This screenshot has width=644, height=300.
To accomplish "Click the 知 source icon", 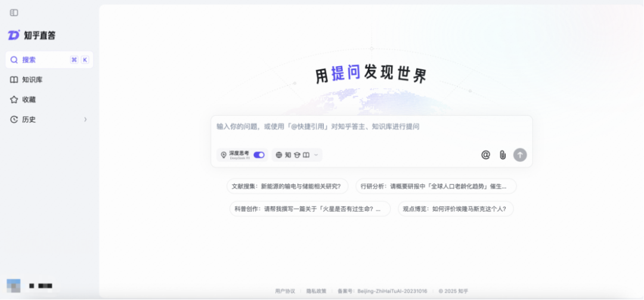I will [288, 155].
